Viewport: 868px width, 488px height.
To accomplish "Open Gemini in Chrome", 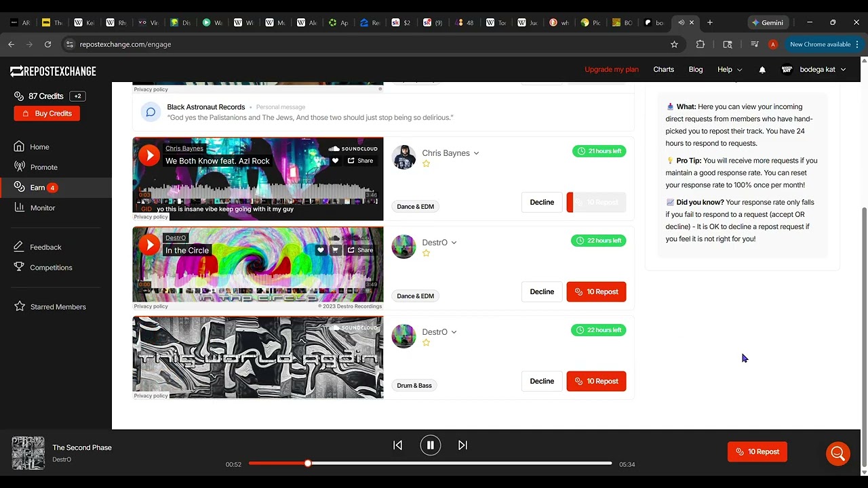I will 768,22.
